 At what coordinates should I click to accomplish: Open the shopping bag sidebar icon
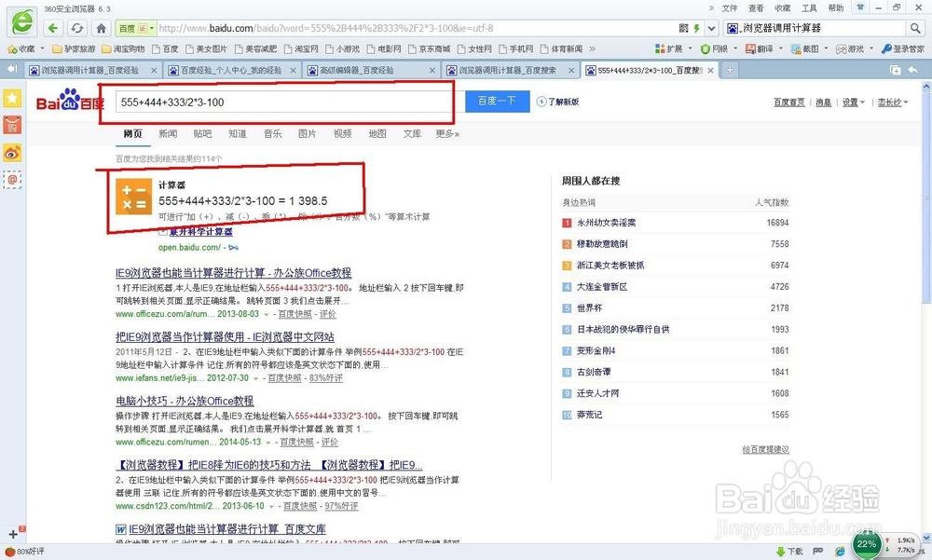[12, 126]
